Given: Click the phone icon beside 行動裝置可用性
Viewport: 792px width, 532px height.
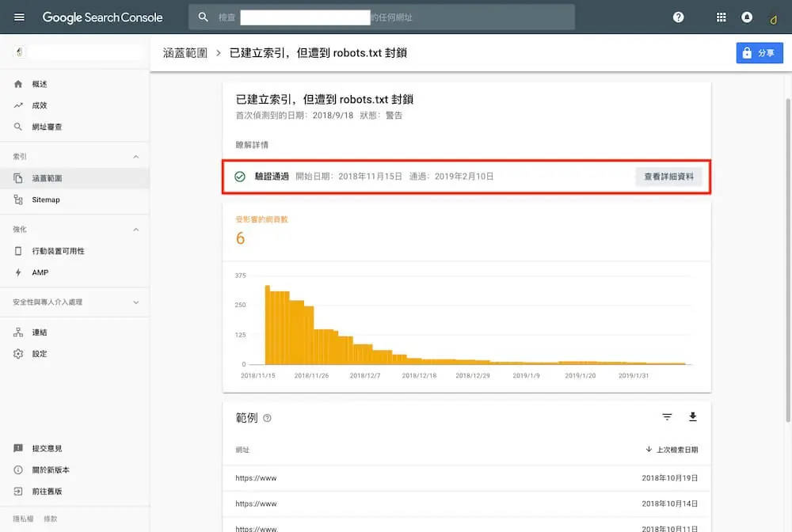Looking at the screenshot, I should [x=18, y=251].
